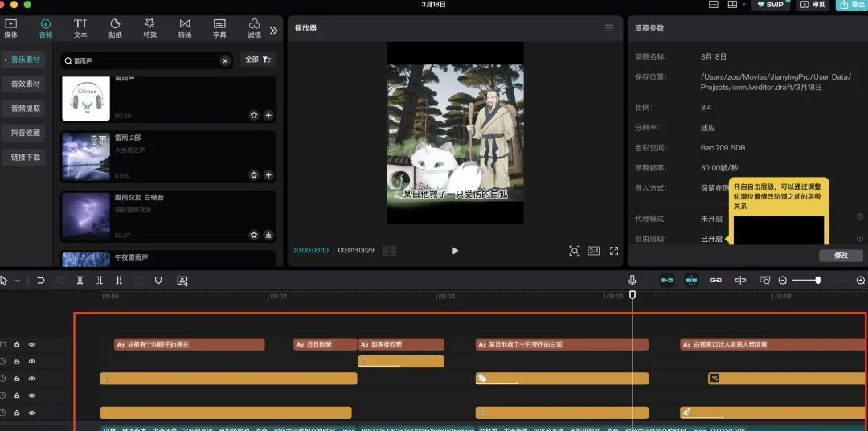This screenshot has width=868, height=431.
Task: Add the 雷雨,2部 track to timeline
Action: 268,175
